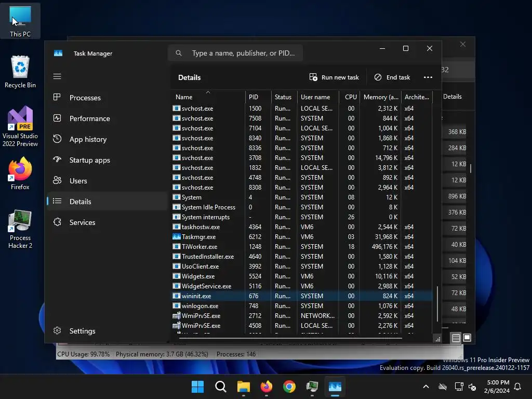
Task: Select svchost.exe with PID 1500
Action: (x=302, y=109)
